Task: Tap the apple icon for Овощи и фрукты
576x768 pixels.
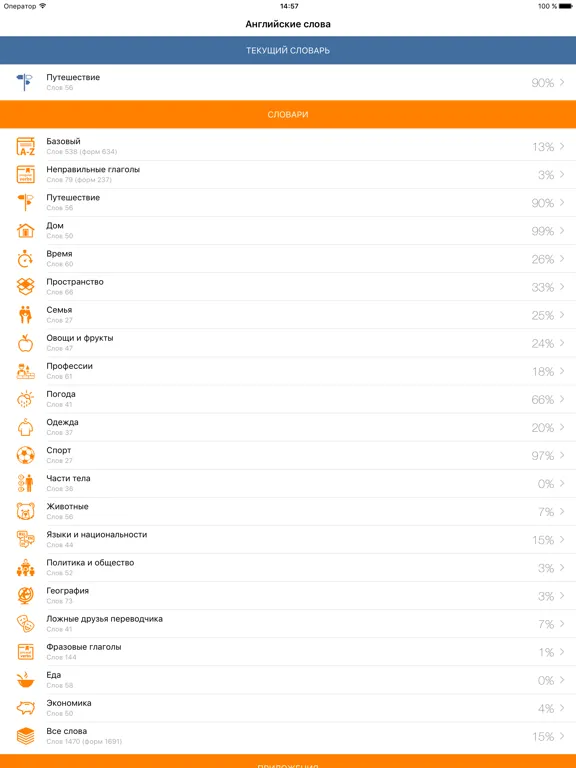Action: (25, 343)
